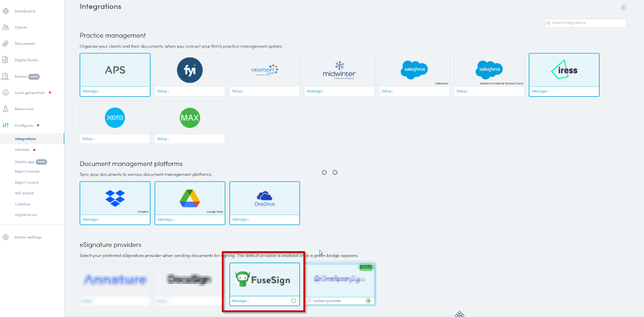This screenshot has height=317, width=644.
Task: Collapse the Configure sidebar section
Action: pos(24,125)
